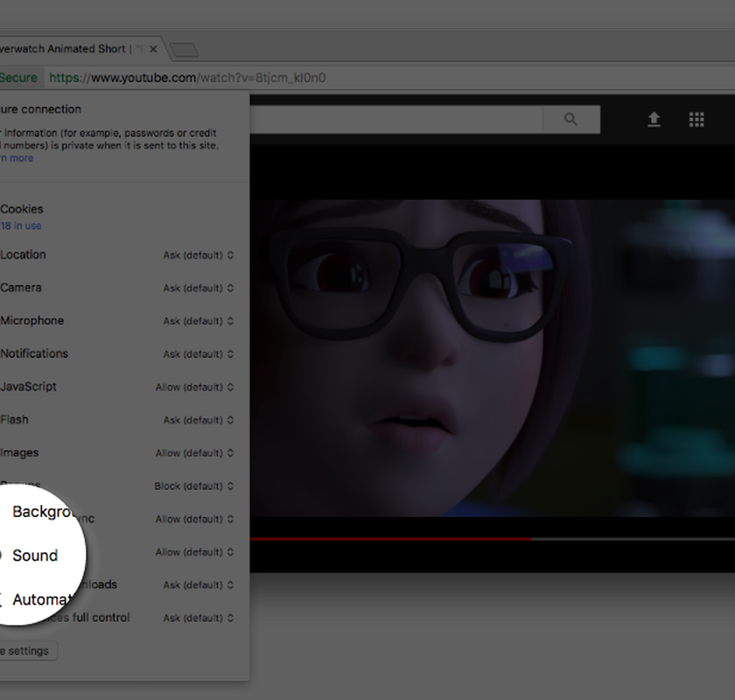Open the Images Allow (default) dropdown
Image resolution: width=735 pixels, height=700 pixels.
point(195,453)
